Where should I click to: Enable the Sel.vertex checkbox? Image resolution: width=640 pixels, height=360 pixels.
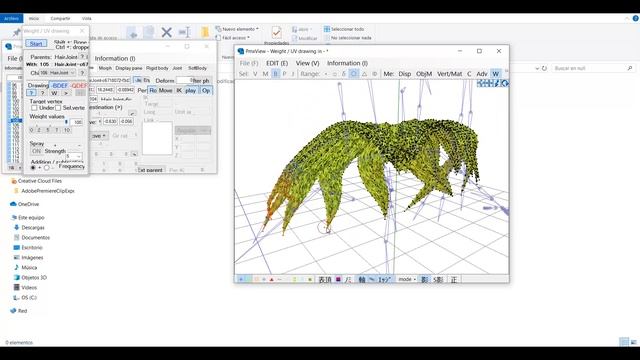(58, 108)
